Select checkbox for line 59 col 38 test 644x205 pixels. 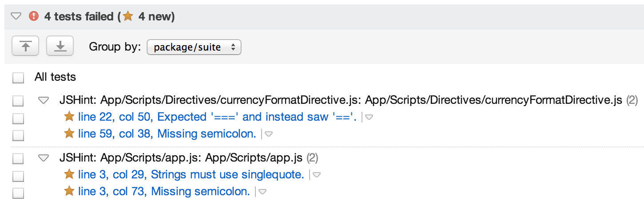[18, 135]
